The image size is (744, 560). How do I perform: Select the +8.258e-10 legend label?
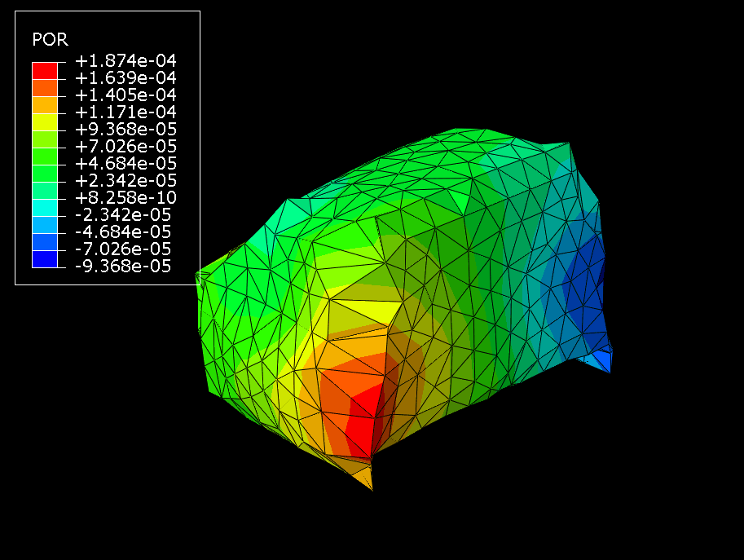[x=125, y=198]
